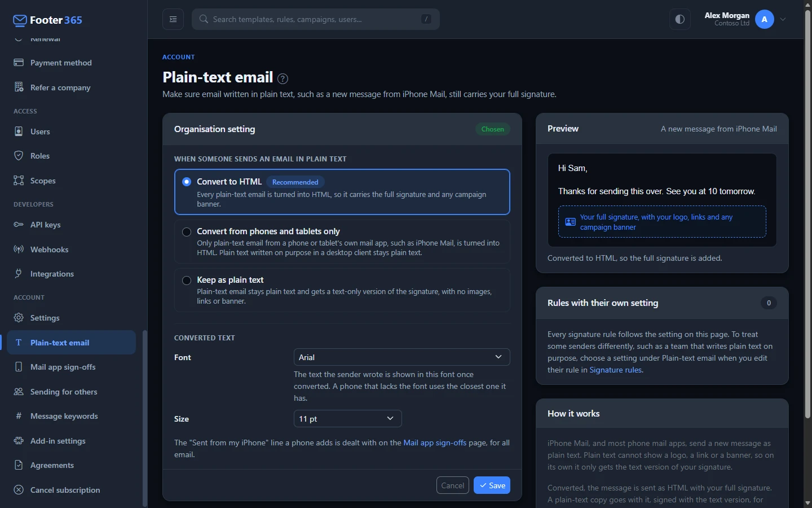Click the Chosen status badge
This screenshot has width=812, height=508.
click(493, 129)
